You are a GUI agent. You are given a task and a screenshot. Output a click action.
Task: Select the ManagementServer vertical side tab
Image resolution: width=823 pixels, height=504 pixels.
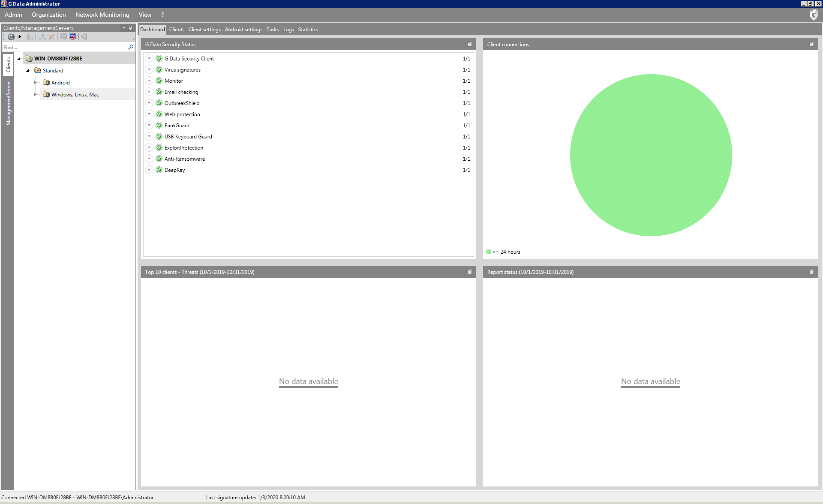coord(8,103)
